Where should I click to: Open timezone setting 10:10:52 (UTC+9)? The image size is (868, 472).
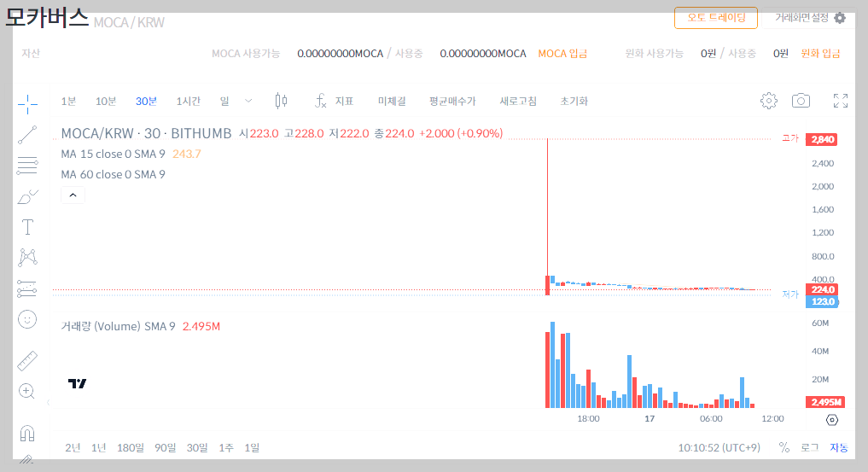tap(719, 447)
